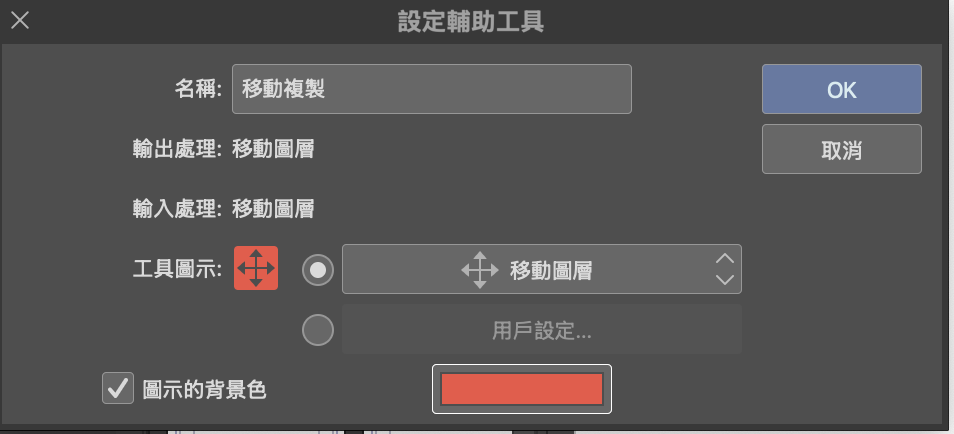Click the 用戶設定... button
954x434 pixels.
[541, 329]
